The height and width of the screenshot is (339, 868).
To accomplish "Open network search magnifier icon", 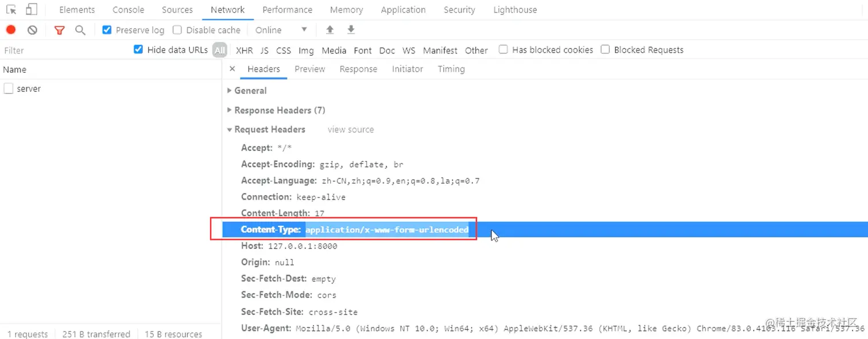I will [80, 30].
